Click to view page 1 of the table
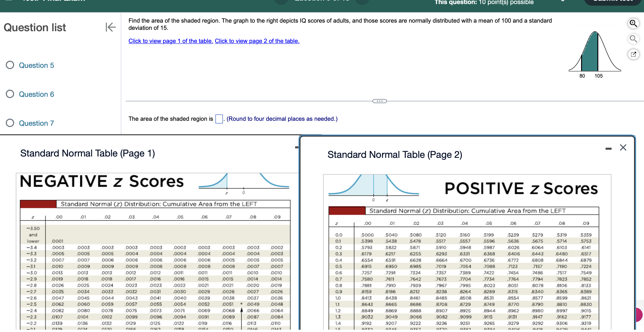The width and height of the screenshot is (644, 332). point(170,41)
